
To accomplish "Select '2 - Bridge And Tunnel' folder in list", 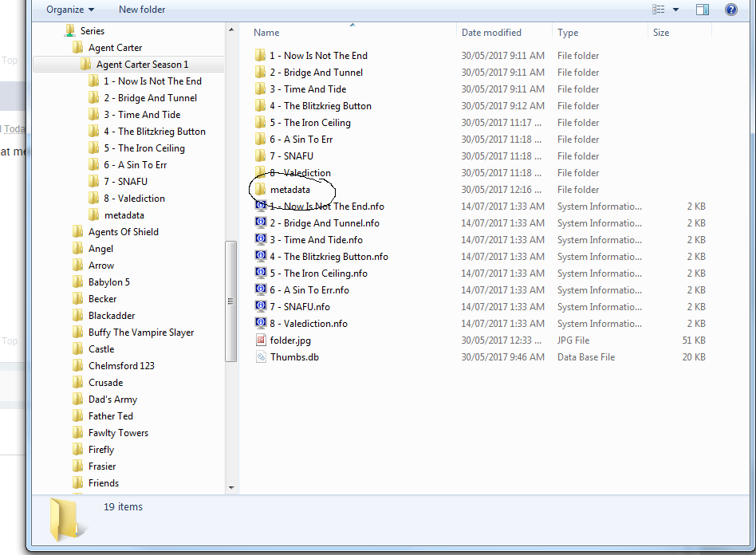I will [x=316, y=73].
